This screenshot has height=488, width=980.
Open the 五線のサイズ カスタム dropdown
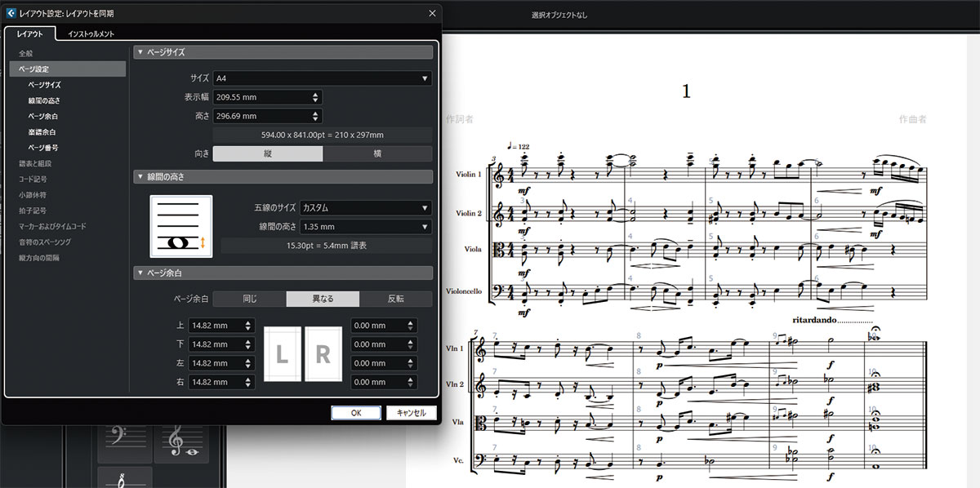366,207
